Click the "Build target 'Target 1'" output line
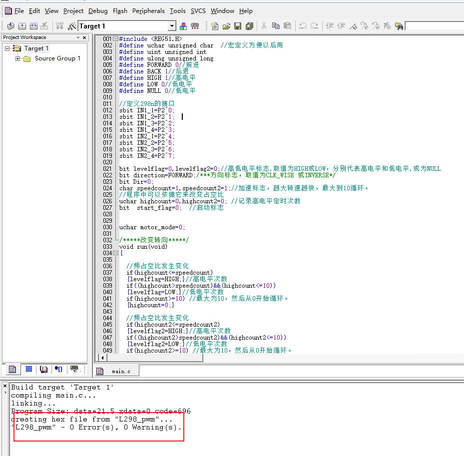The width and height of the screenshot is (464, 456). (62, 387)
